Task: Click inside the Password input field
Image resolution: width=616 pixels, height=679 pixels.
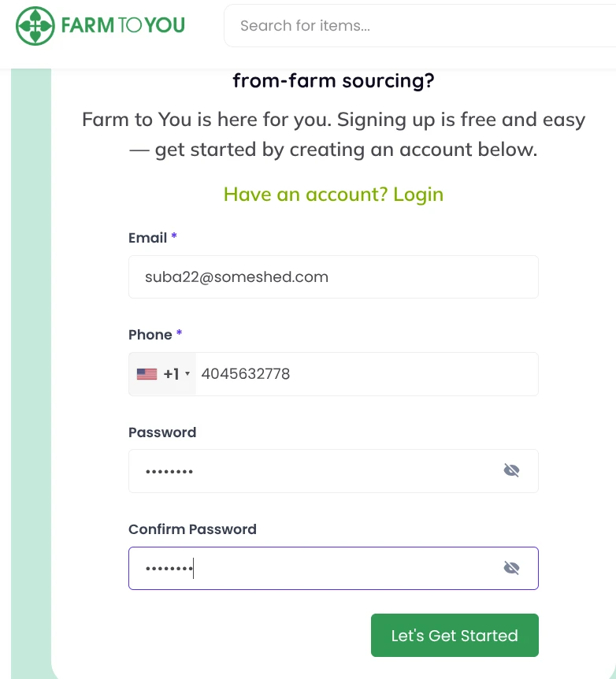Action: click(315, 471)
